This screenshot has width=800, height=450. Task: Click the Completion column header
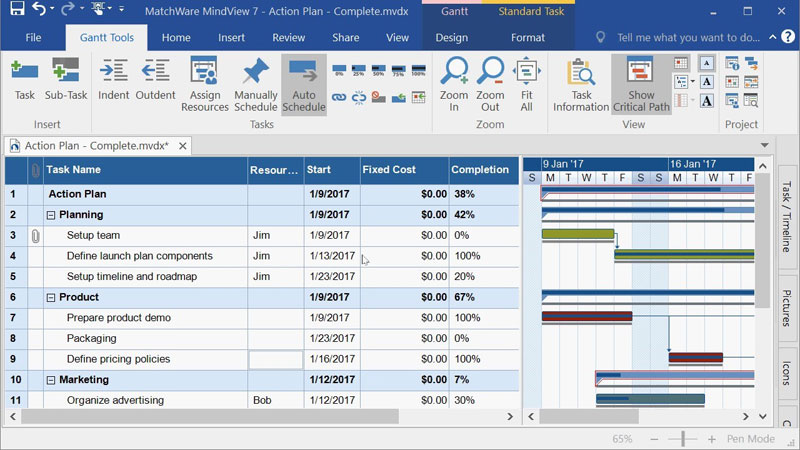pos(484,170)
